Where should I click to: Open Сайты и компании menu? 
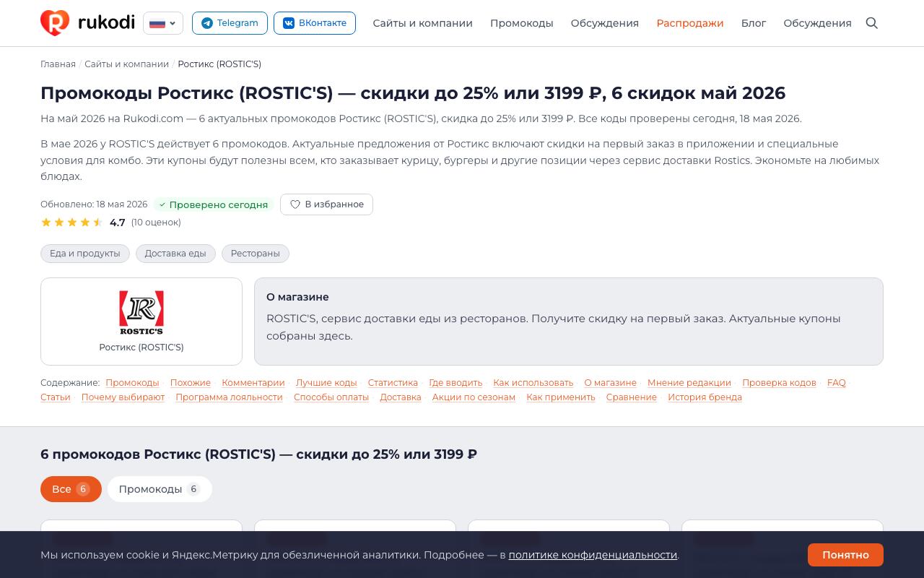[x=423, y=23]
